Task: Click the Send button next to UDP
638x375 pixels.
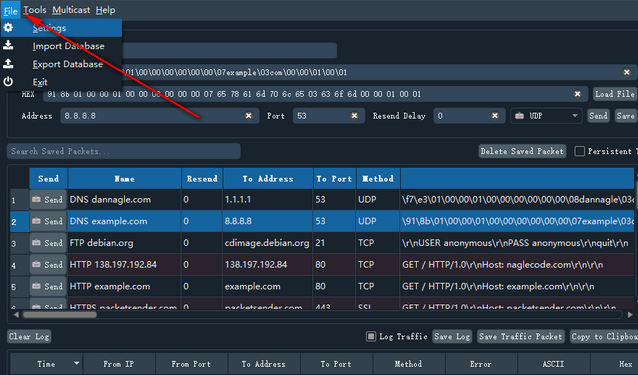Action: [598, 116]
